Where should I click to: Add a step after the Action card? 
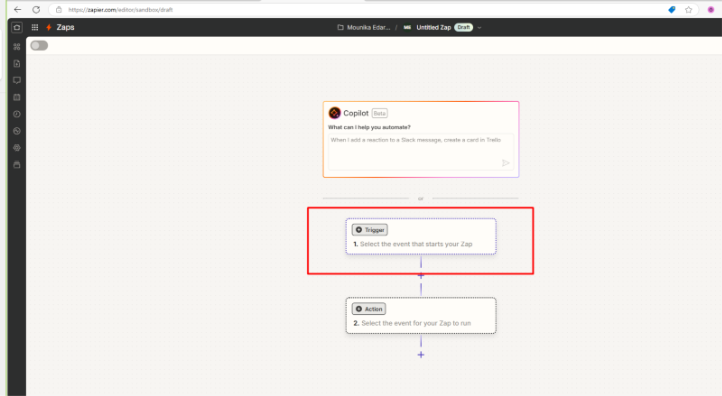(x=421, y=355)
